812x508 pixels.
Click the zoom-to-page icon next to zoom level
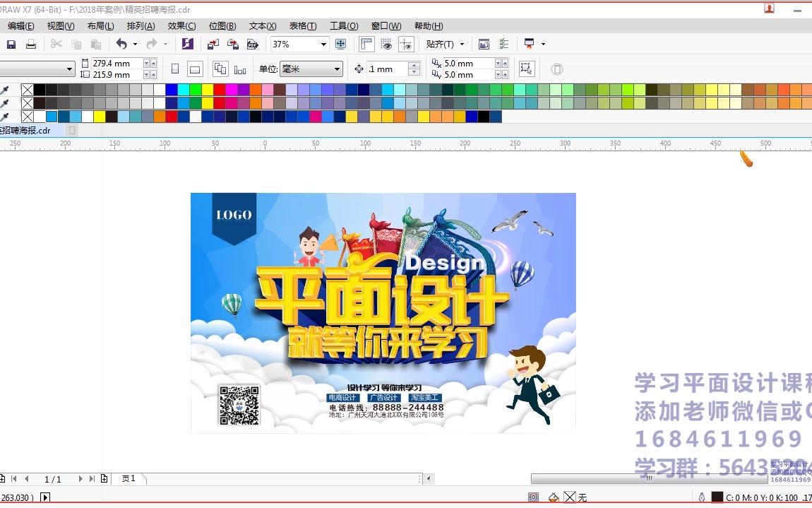340,44
